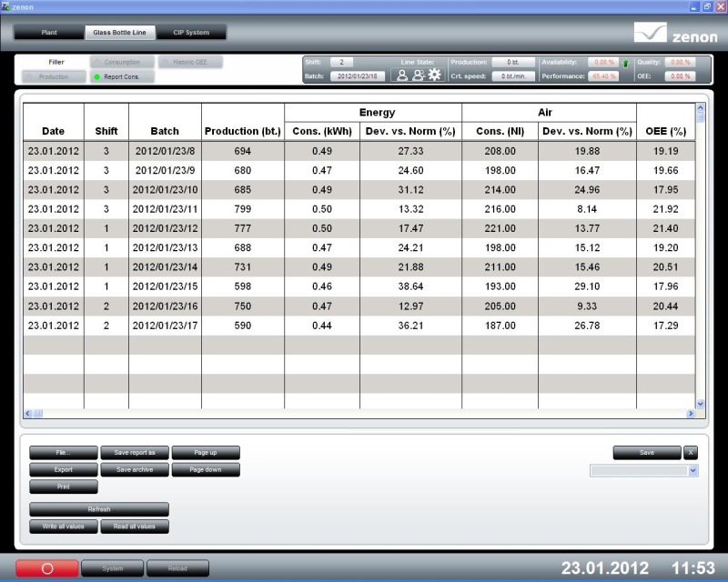Open the dropdown below the Save button

point(693,471)
